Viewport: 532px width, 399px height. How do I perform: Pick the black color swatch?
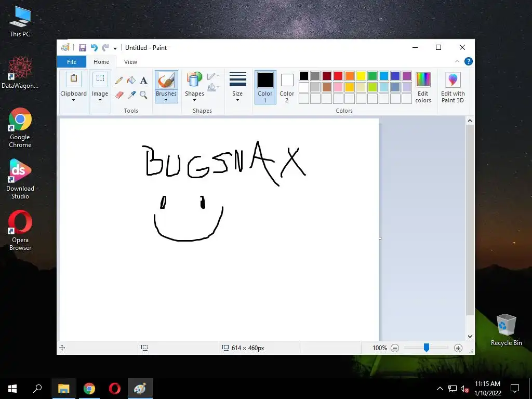[304, 76]
